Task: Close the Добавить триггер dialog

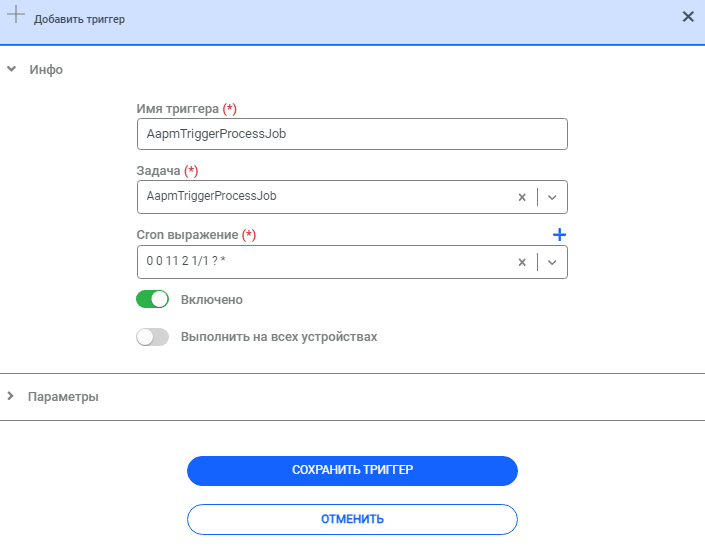Action: (688, 17)
